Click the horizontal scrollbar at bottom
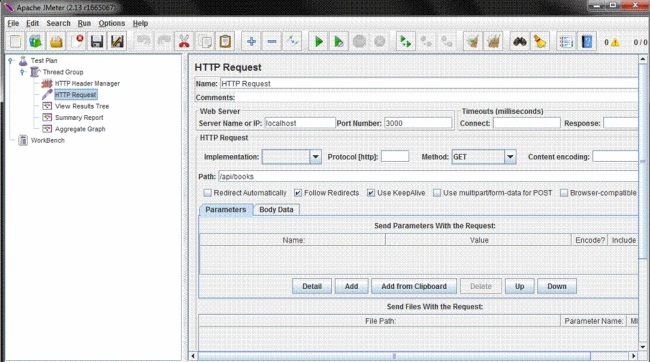Screen dimensions: 650x362 [394, 356]
